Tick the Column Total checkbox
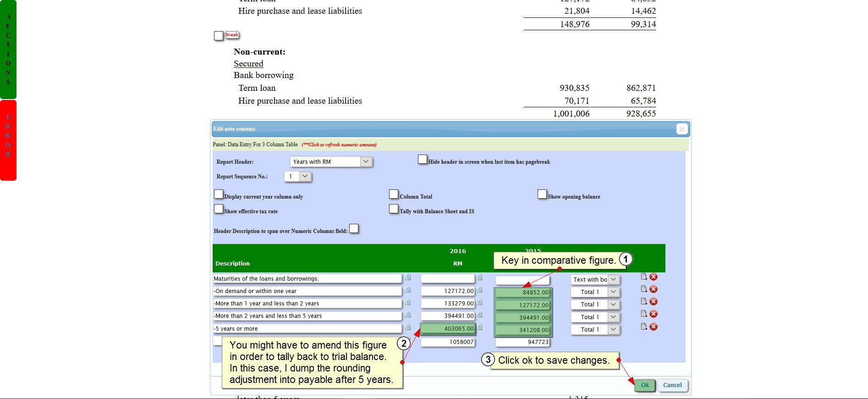This screenshot has width=868, height=399. tap(394, 194)
